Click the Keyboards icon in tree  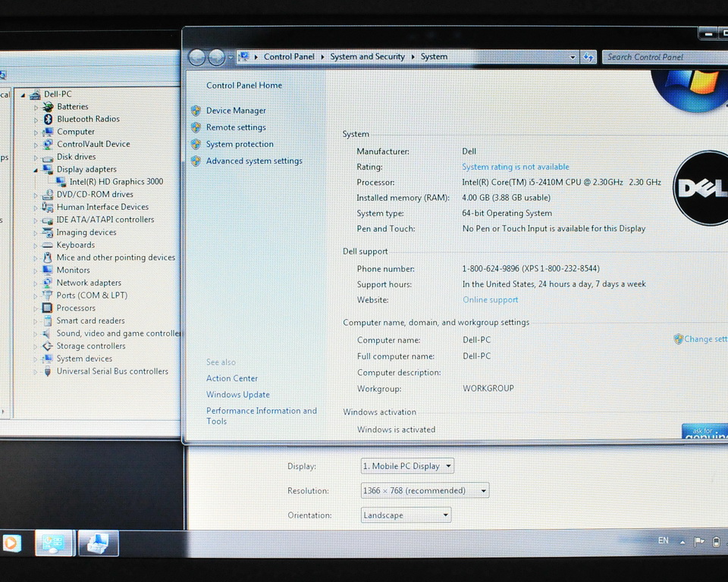pos(47,245)
